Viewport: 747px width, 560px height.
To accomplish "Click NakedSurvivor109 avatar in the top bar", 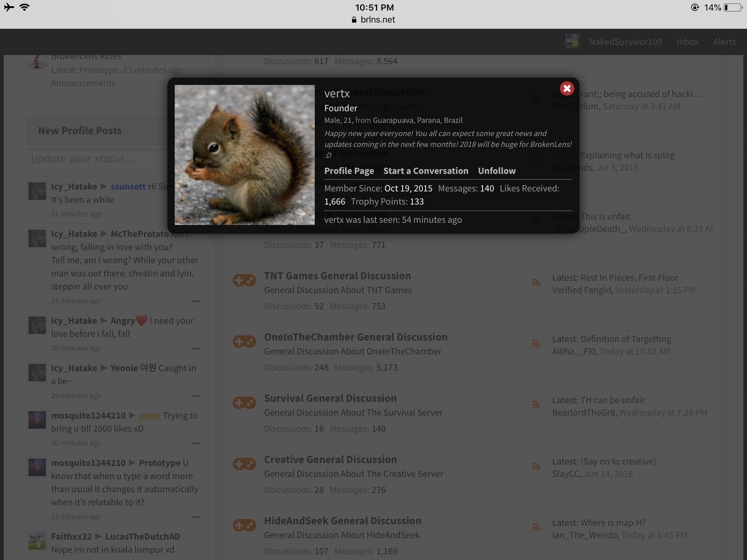I will pos(573,42).
